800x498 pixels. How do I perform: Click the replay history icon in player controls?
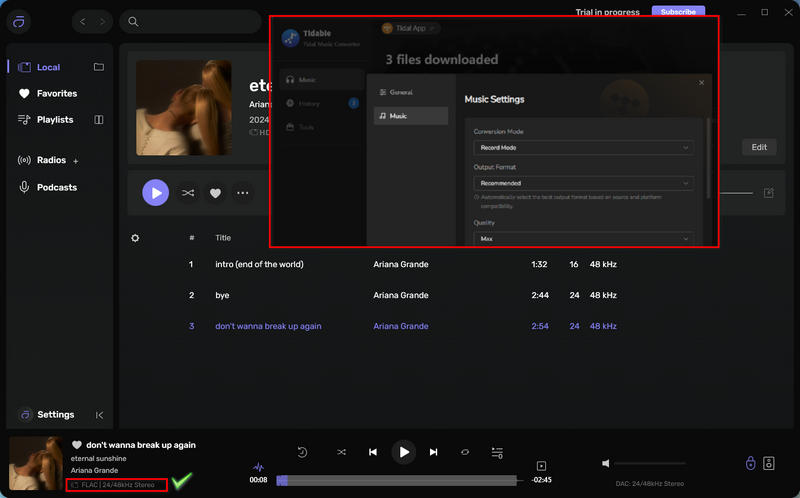[x=302, y=452]
